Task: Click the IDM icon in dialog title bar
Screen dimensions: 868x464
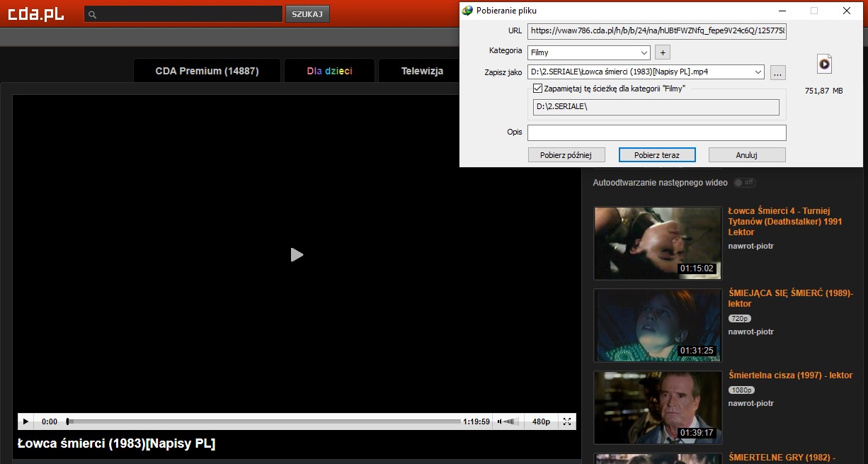Action: click(x=467, y=11)
